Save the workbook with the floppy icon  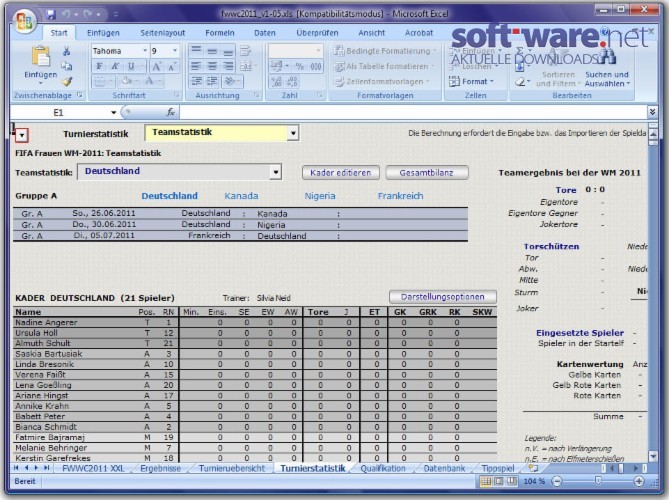pos(51,14)
